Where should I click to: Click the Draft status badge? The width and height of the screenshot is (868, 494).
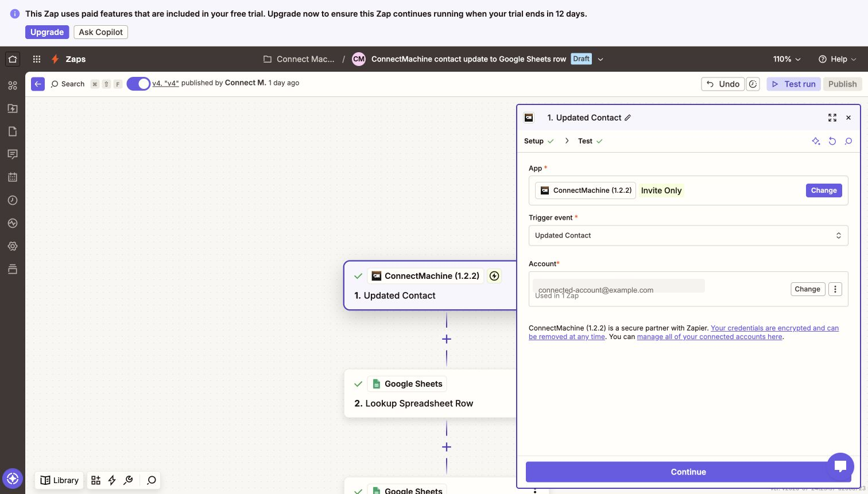(x=581, y=59)
